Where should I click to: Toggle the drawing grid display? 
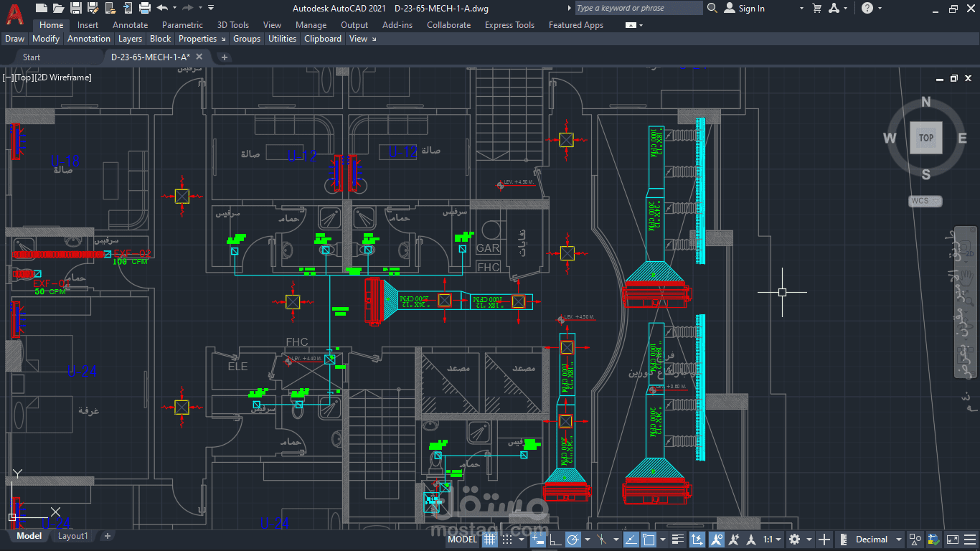[x=489, y=539]
